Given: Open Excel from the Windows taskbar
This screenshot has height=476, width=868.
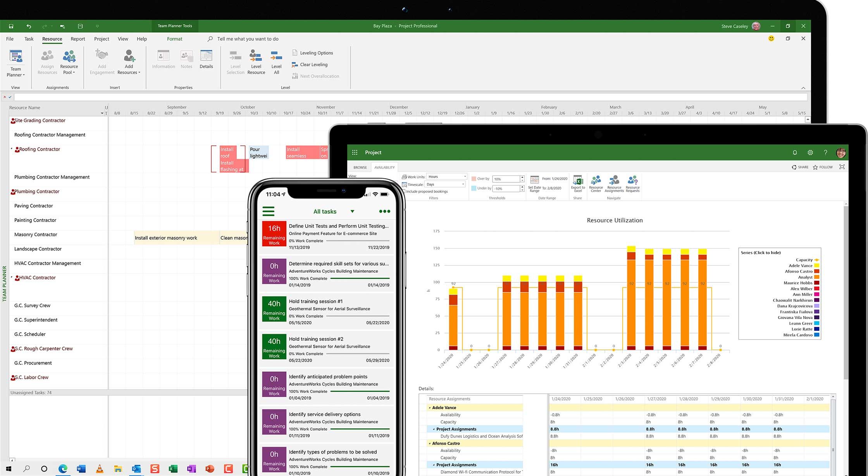Looking at the screenshot, I should coord(173,469).
